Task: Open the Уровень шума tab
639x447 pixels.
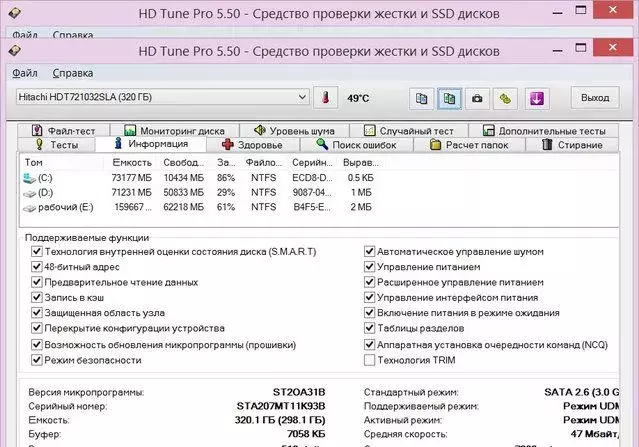Action: click(x=294, y=131)
